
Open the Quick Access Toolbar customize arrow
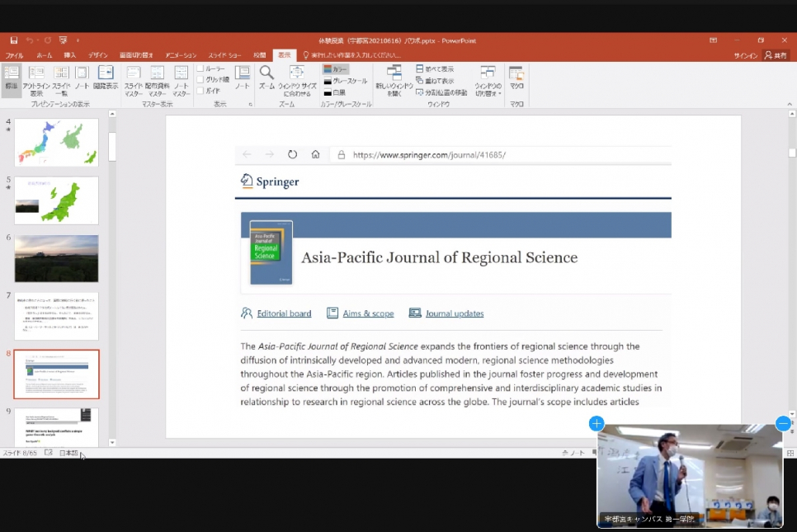78,40
